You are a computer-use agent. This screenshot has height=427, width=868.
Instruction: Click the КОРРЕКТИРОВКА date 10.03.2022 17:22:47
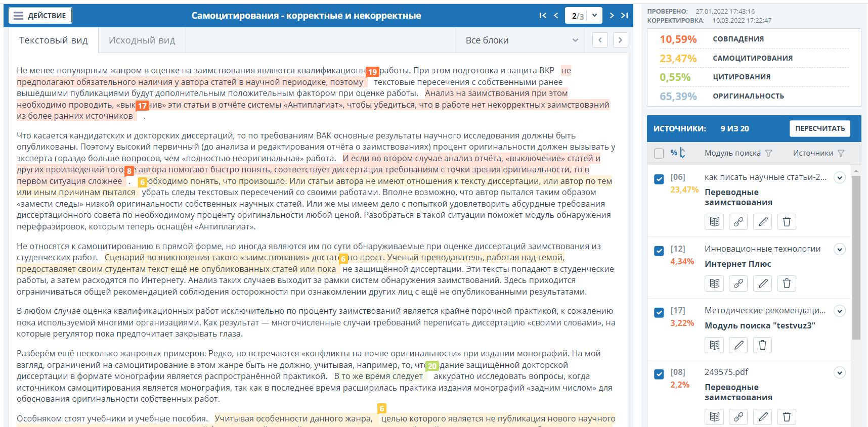(x=742, y=21)
